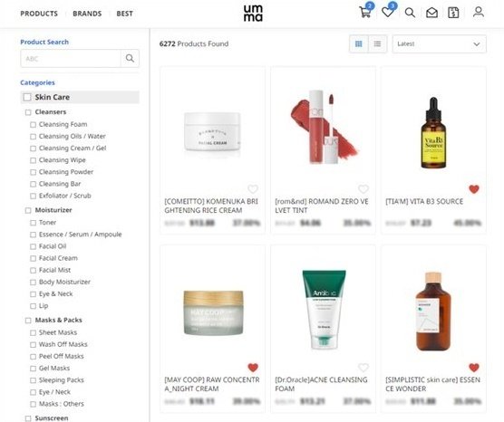
Task: Click the Product Search input field
Action: [x=71, y=59]
